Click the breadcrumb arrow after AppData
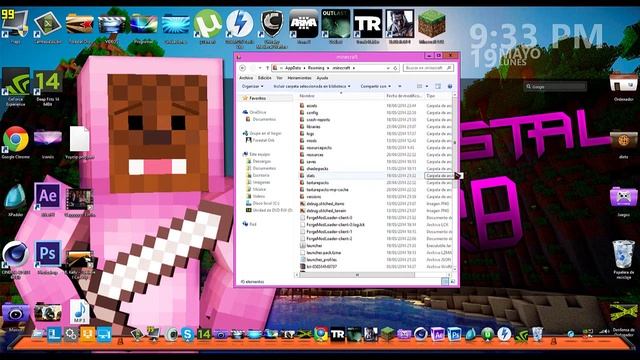The width and height of the screenshot is (640, 360). tap(304, 68)
